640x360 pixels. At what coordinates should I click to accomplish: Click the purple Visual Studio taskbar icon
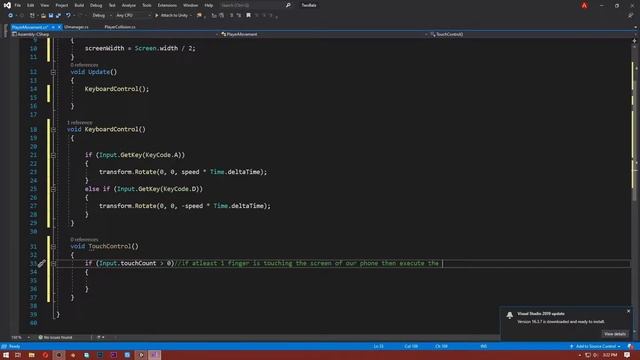coord(154,355)
